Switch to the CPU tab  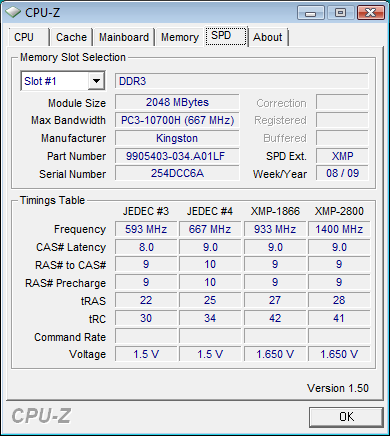[x=29, y=37]
